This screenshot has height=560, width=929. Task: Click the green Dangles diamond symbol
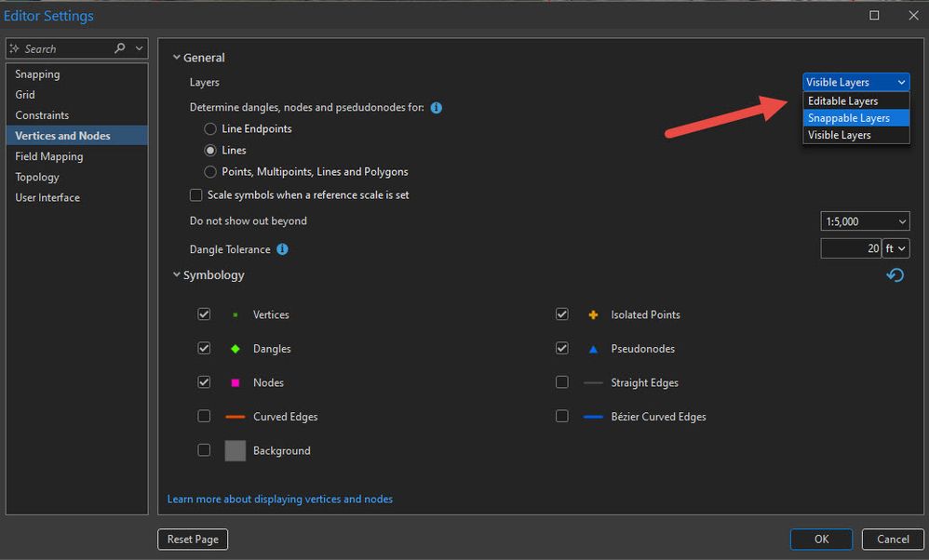pyautogui.click(x=235, y=349)
